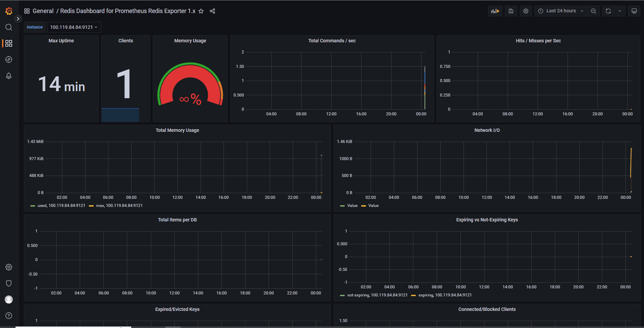Open the Explore compass icon
Image resolution: width=644 pixels, height=328 pixels.
pos(8,60)
